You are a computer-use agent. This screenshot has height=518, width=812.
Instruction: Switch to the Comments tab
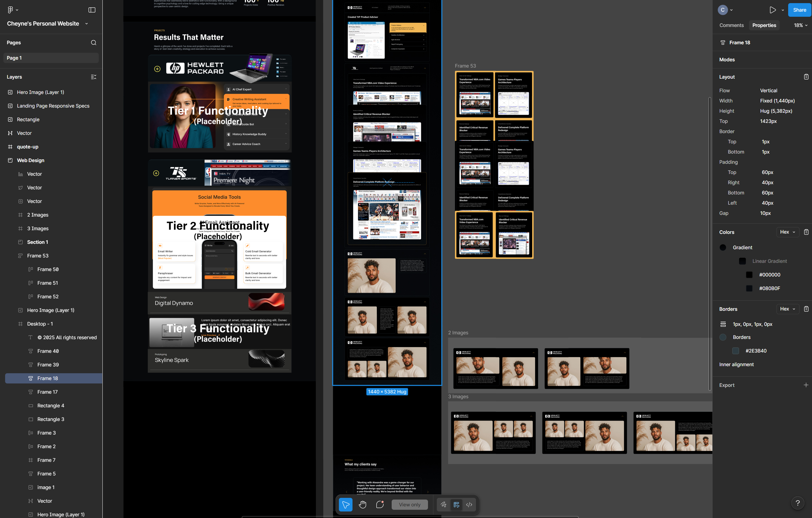click(731, 25)
